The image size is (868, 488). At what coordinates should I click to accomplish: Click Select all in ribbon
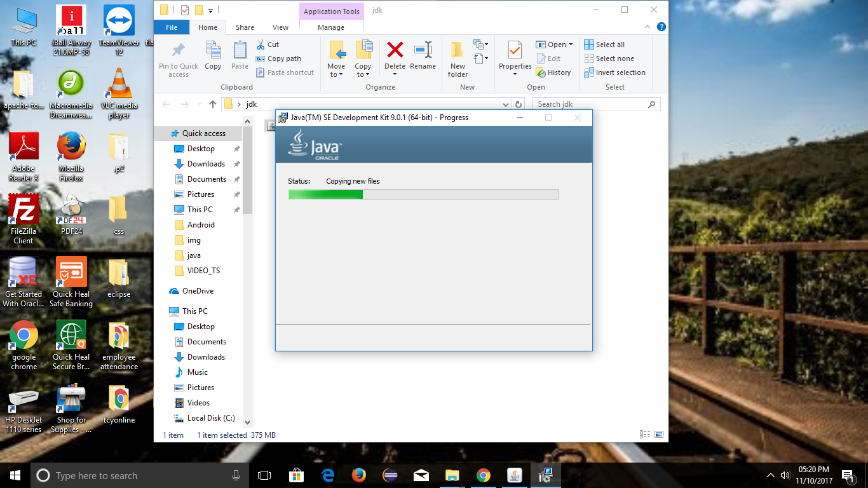point(604,44)
